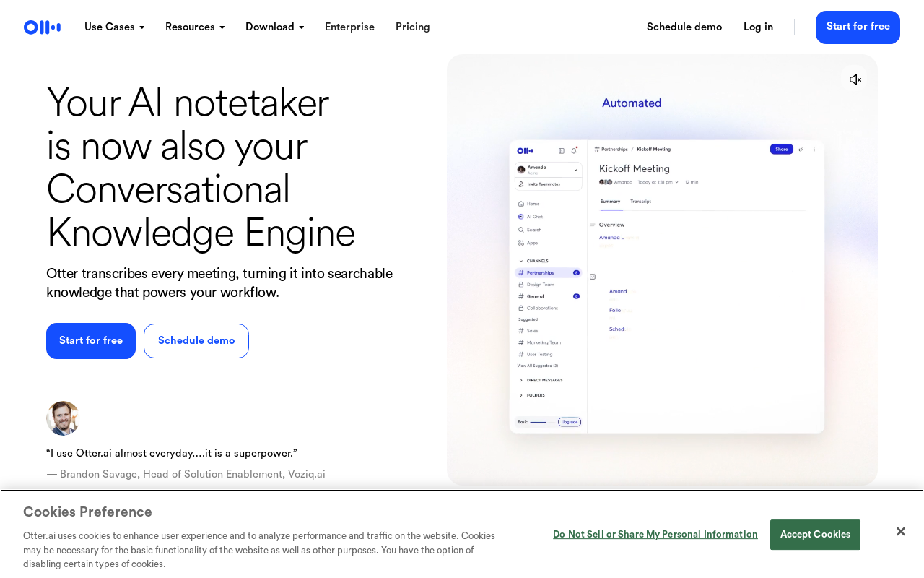924x578 pixels.
Task: Click the Search icon in demo sidebar
Action: (521, 230)
